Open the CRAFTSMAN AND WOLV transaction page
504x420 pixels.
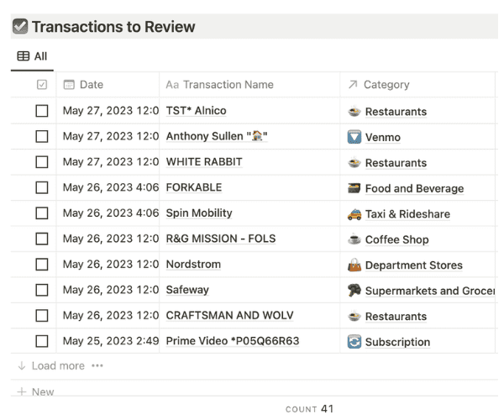pos(229,315)
